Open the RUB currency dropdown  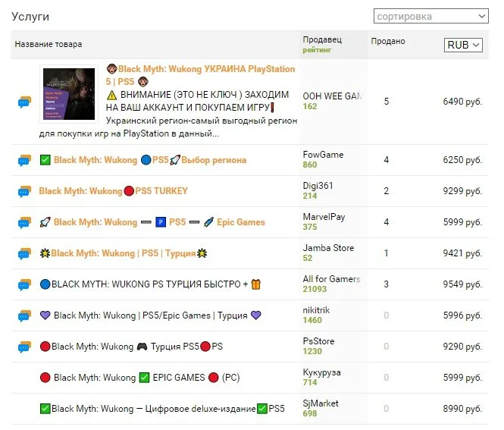coord(463,45)
